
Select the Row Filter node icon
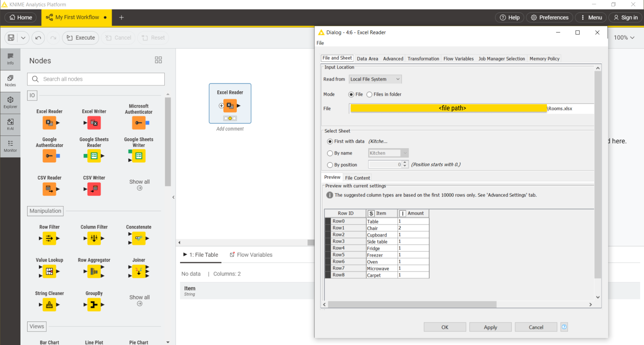(49, 238)
